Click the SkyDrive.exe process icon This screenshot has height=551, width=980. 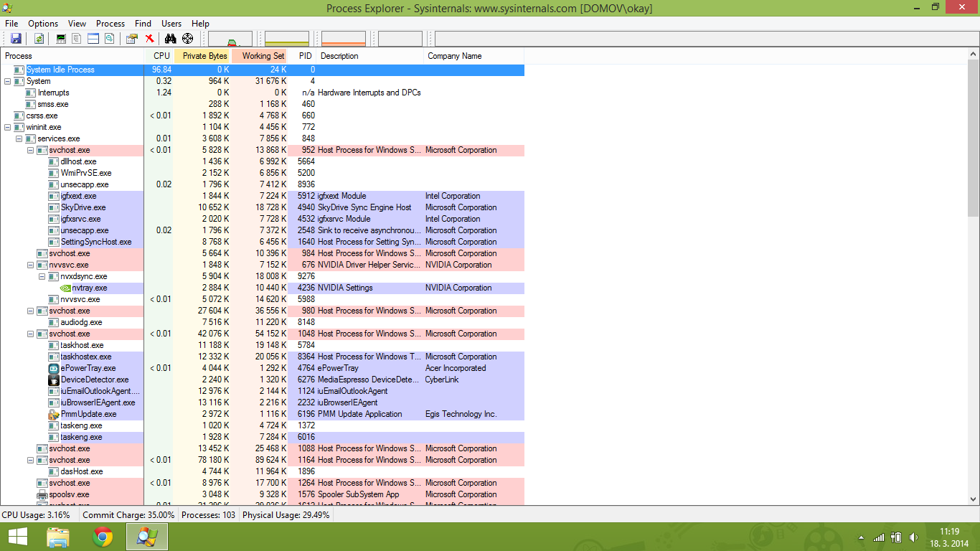[x=54, y=207]
